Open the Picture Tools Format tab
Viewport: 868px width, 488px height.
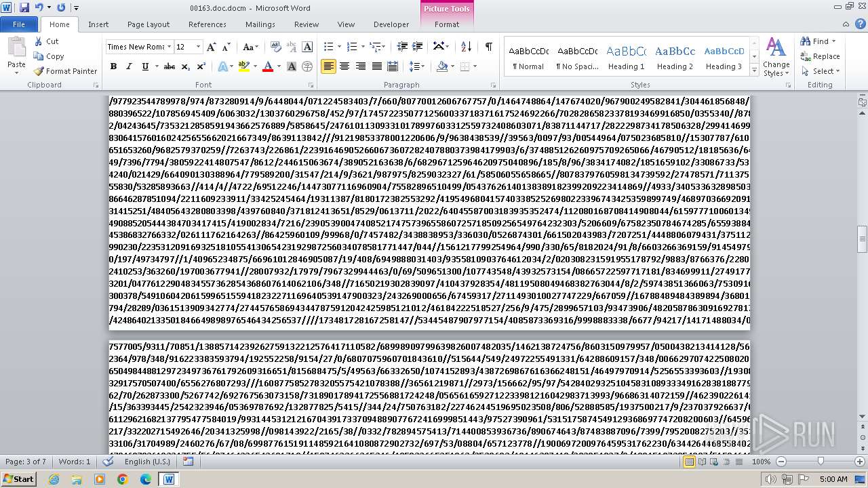[447, 24]
